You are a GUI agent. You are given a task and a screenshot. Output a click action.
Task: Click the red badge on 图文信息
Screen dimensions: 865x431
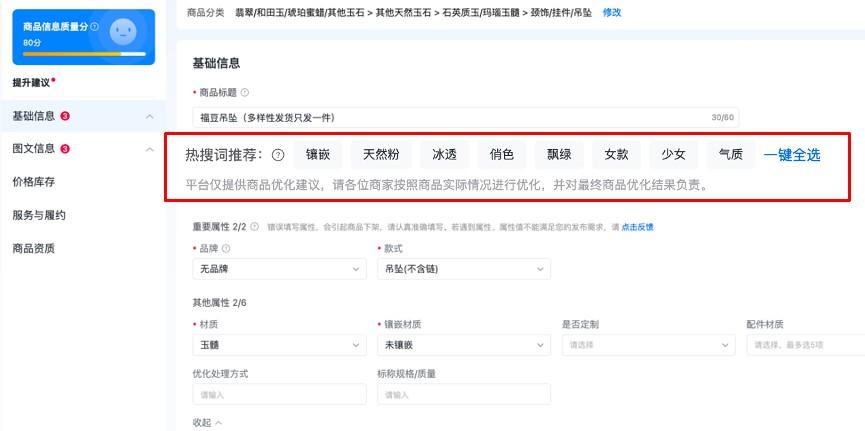[65, 149]
